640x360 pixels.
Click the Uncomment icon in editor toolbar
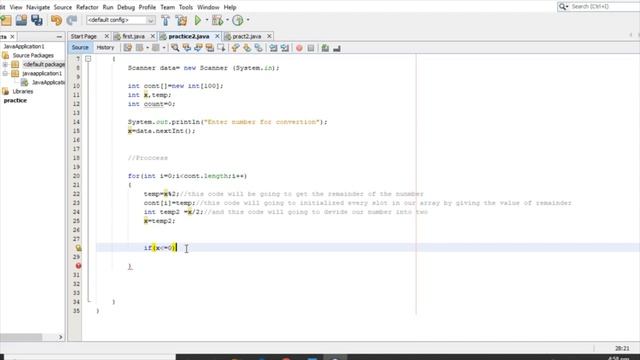coord(337,48)
